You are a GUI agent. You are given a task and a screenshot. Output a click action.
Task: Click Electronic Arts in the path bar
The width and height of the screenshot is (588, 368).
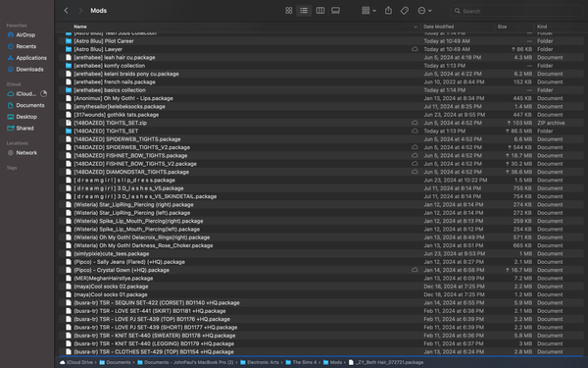259,362
